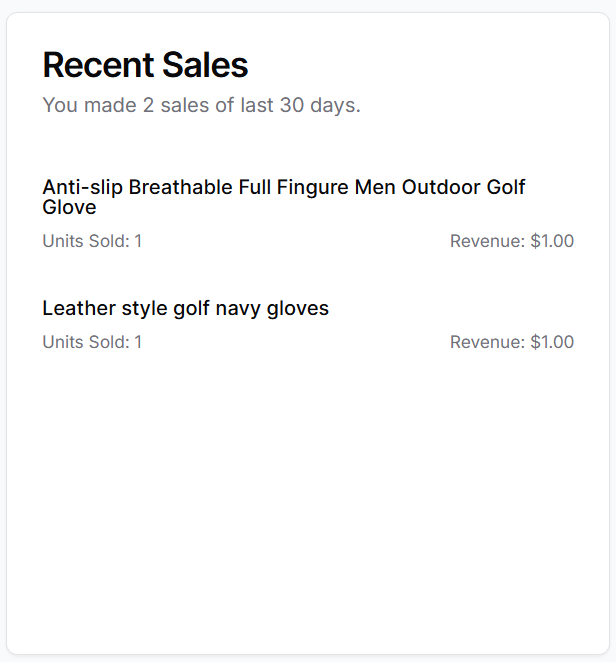
Task: Click the word "Breathable" in first product title
Action: pos(180,187)
